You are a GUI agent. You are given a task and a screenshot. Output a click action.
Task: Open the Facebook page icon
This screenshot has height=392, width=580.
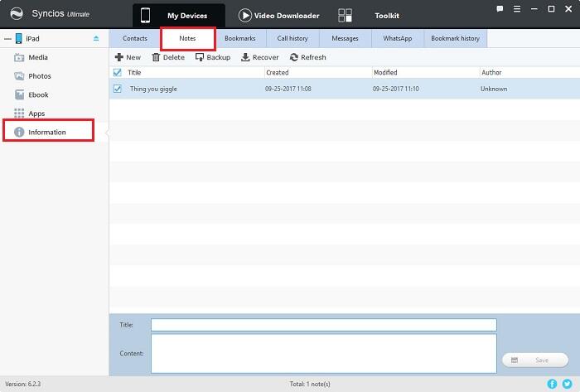point(553,385)
